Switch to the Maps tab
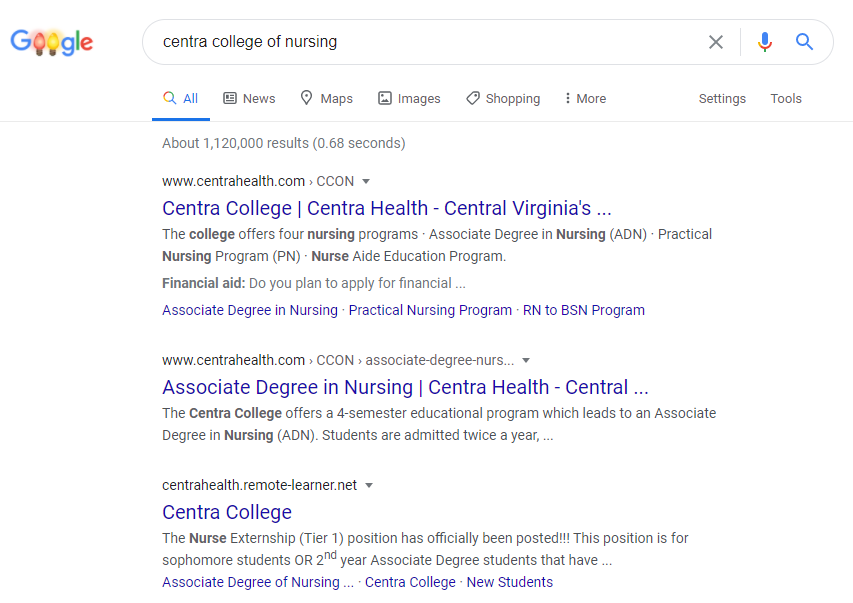Viewport: 853px width, 603px height. [x=326, y=98]
